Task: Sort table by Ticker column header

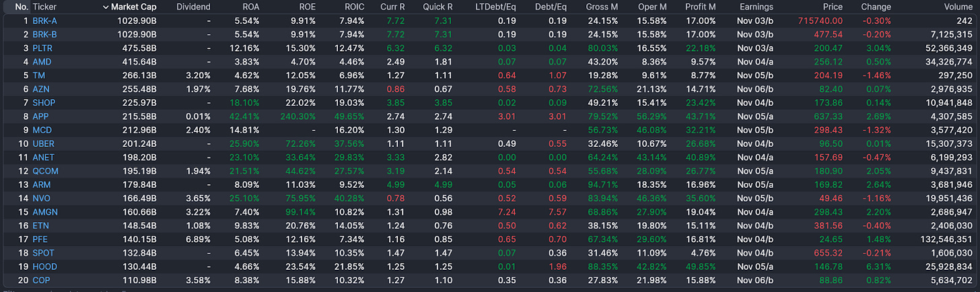Action: tap(44, 7)
